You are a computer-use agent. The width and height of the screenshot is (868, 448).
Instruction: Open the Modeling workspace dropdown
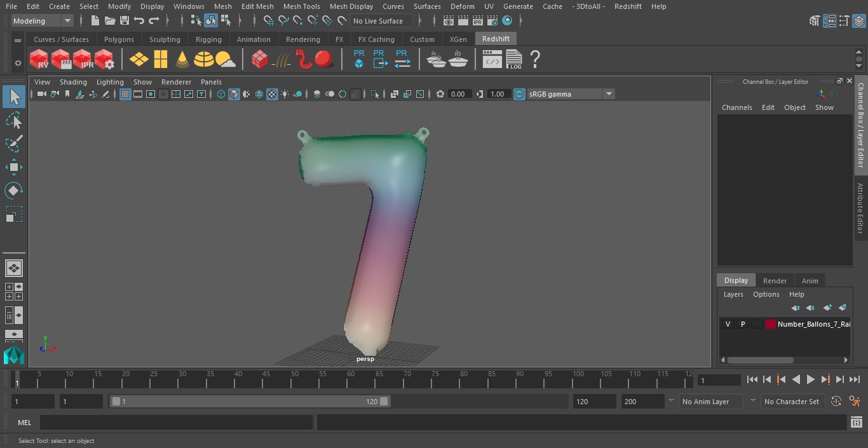click(43, 21)
